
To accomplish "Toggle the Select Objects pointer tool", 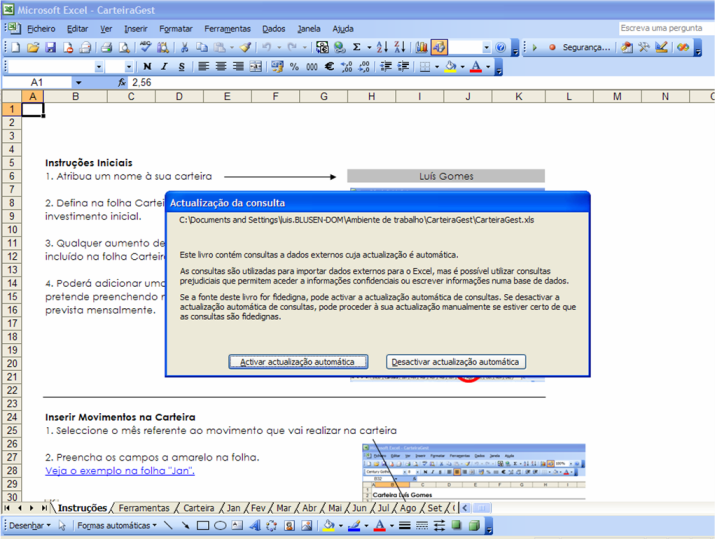I will pos(62,526).
